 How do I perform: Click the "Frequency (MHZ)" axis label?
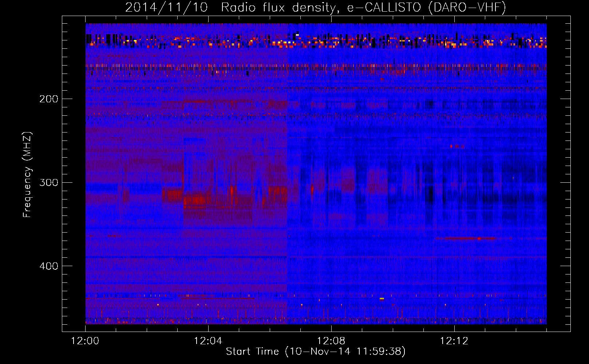[x=27, y=174]
